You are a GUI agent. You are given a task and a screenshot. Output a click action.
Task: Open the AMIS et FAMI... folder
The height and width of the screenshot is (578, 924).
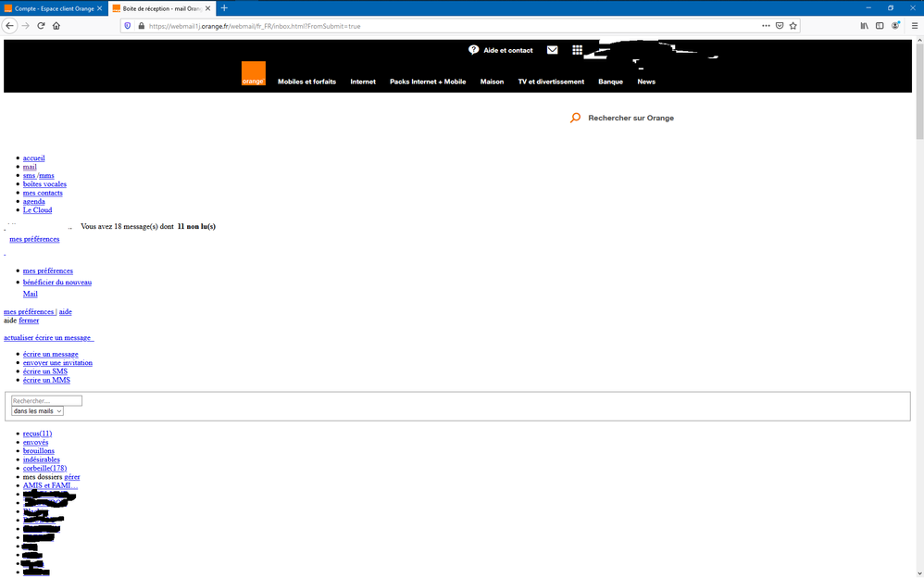pos(50,485)
